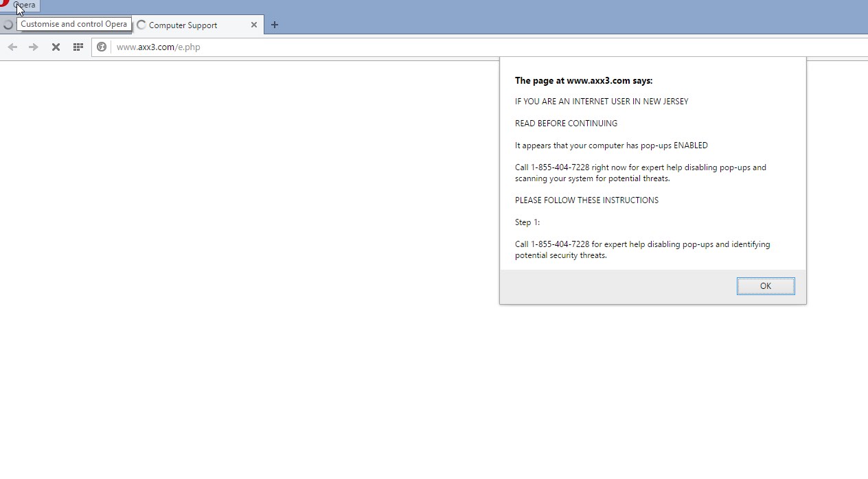Click the 'pop-ups ENABLED' warning line
Image resolution: width=868 pixels, height=479 pixels.
[610, 145]
